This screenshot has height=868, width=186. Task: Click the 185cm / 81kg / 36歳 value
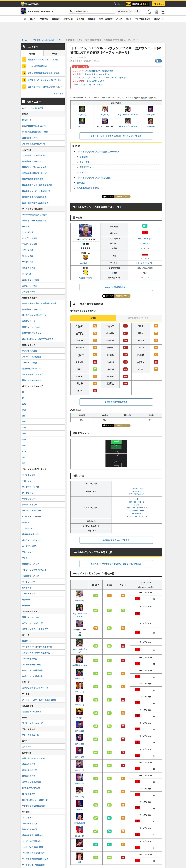click(x=145, y=268)
